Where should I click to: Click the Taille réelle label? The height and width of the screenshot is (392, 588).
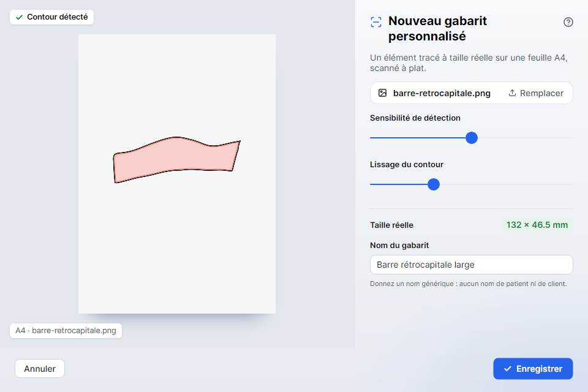coord(391,225)
